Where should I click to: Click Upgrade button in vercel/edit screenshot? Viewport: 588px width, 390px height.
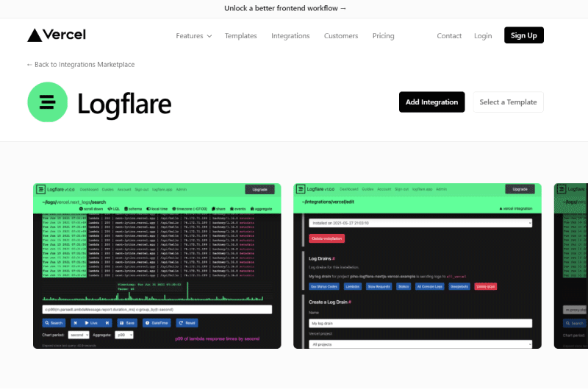pyautogui.click(x=520, y=189)
